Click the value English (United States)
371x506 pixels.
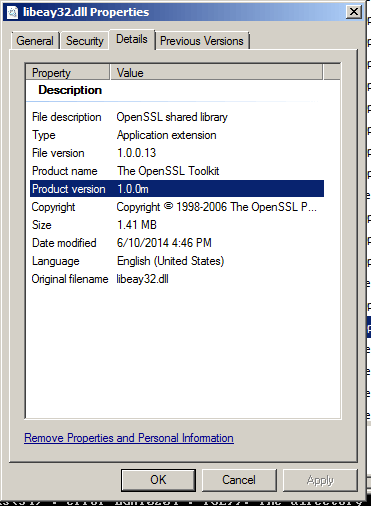click(171, 261)
